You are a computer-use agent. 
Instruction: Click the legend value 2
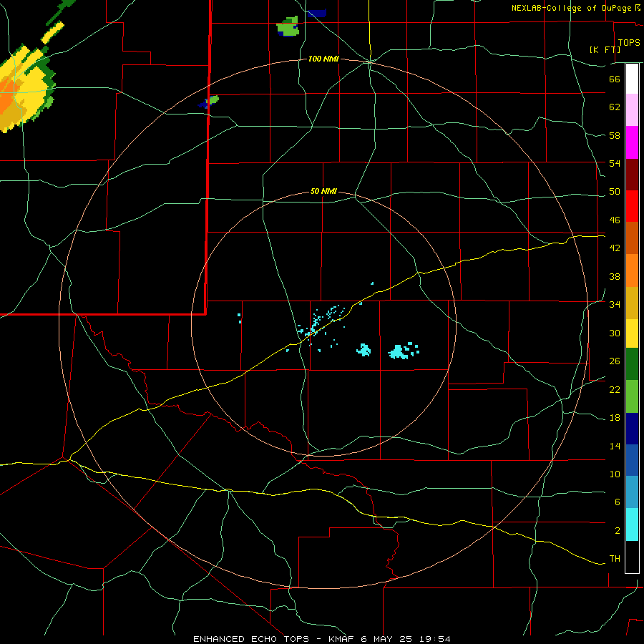pos(617,531)
